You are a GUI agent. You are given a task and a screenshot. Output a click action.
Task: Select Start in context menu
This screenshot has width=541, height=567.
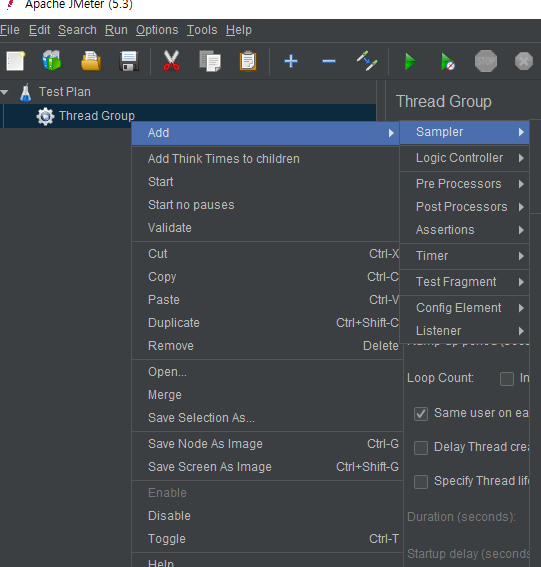click(x=266, y=182)
